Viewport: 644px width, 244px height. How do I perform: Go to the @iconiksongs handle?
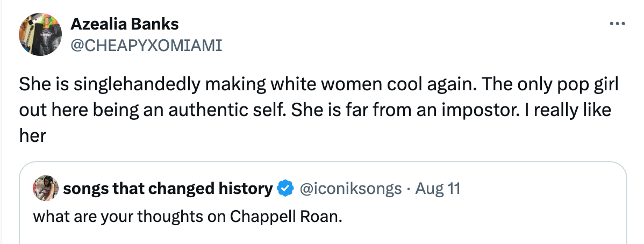point(351,189)
